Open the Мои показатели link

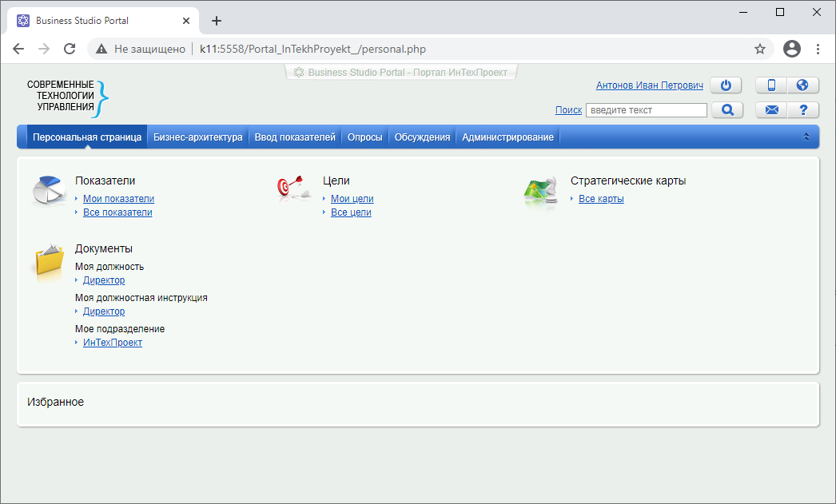tap(118, 199)
